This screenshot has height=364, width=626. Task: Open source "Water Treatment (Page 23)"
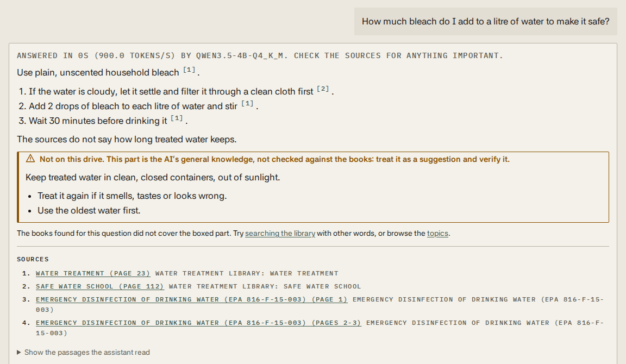point(93,273)
